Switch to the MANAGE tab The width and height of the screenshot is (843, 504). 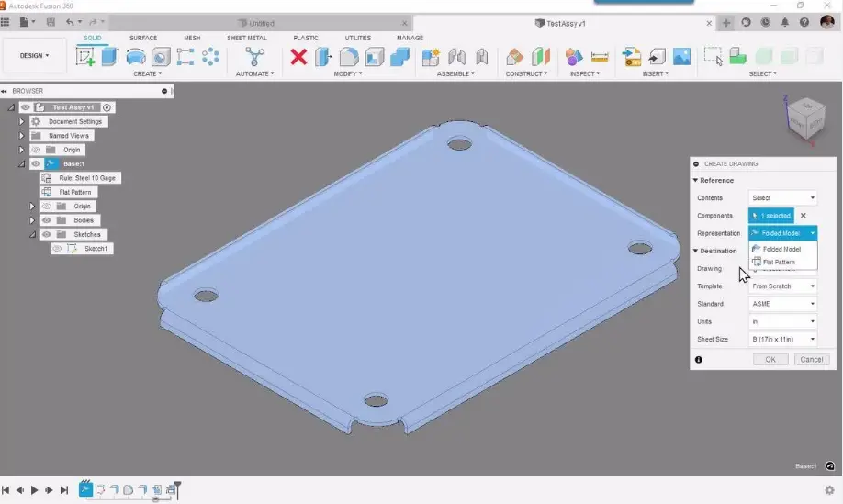[410, 38]
